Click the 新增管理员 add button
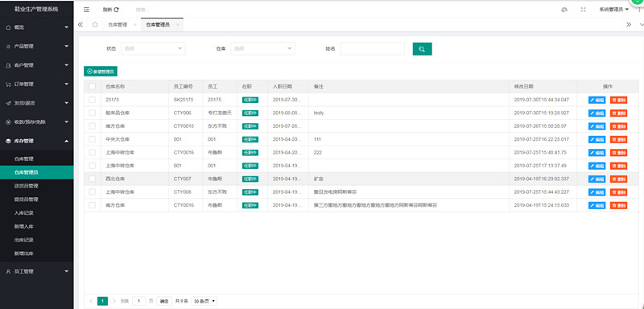Screen dimensions: 644x309 pos(101,72)
